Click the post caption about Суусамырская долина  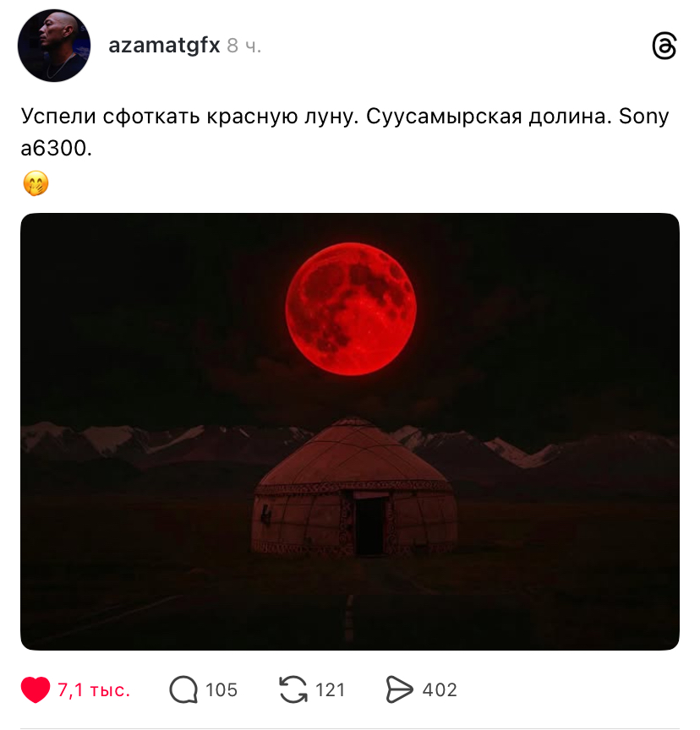[x=345, y=132]
